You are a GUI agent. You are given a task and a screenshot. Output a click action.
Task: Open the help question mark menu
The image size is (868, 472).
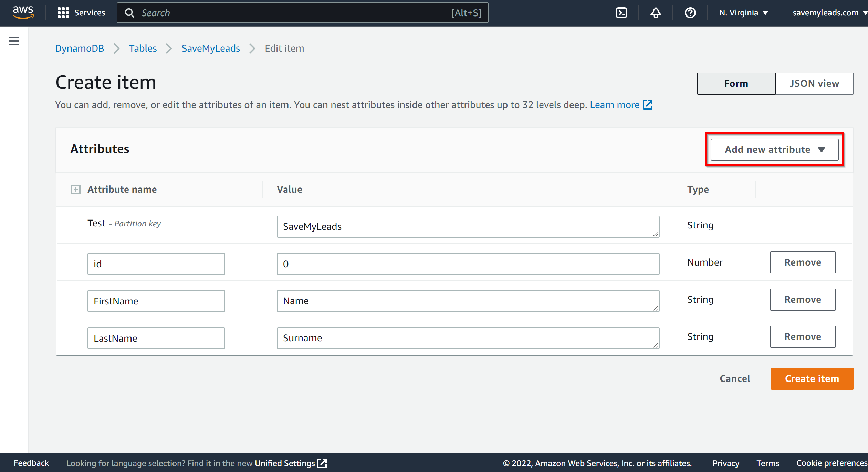point(690,13)
